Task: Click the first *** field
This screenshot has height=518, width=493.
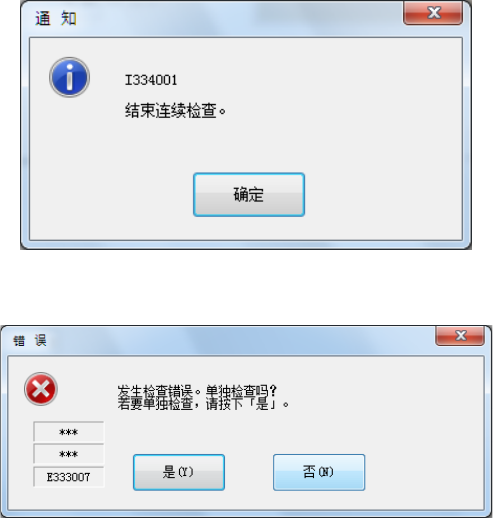Action: [x=69, y=432]
